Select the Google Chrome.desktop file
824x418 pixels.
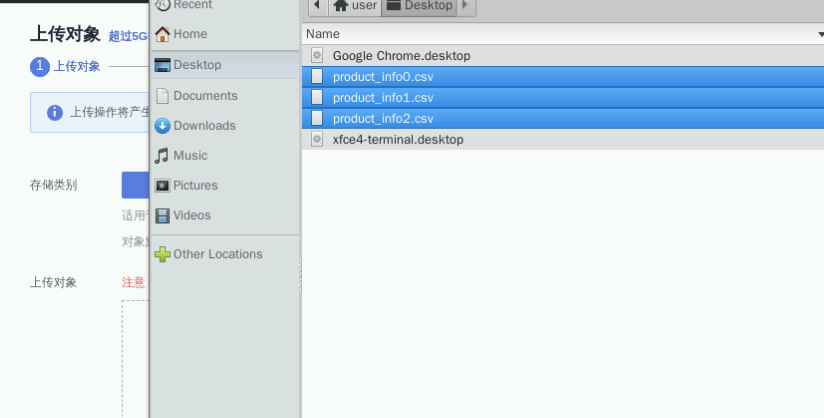401,56
